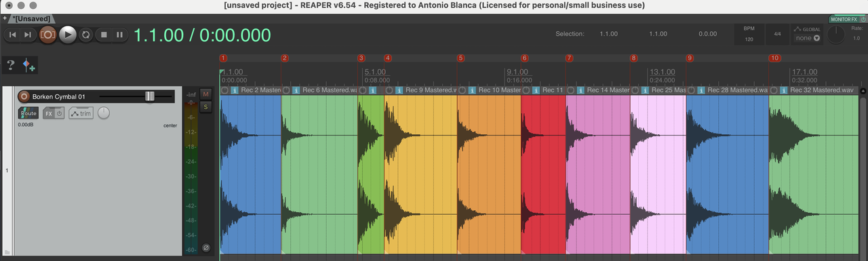The width and height of the screenshot is (868, 261).
Task: Open the question mark help icon
Action: [11, 65]
